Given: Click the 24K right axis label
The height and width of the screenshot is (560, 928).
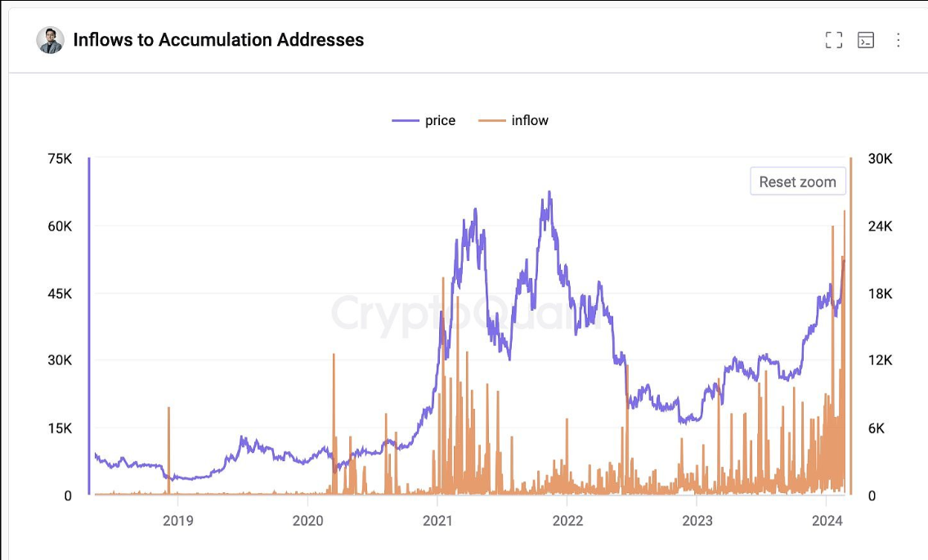Looking at the screenshot, I should pos(880,226).
